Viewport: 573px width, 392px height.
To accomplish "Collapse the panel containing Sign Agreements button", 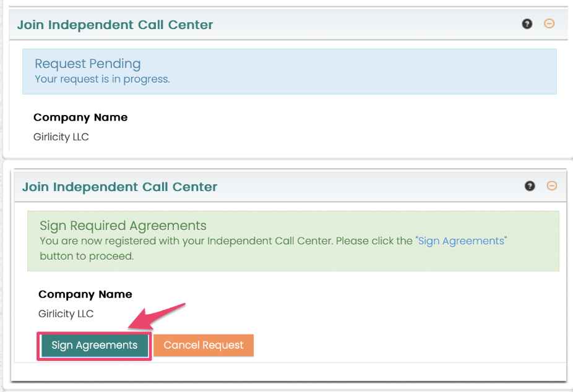I will click(552, 185).
